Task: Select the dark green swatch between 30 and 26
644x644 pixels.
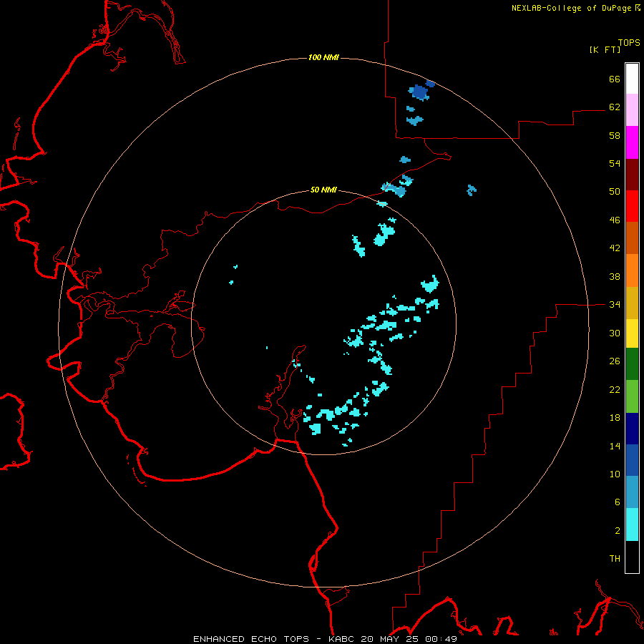Action: coord(632,364)
